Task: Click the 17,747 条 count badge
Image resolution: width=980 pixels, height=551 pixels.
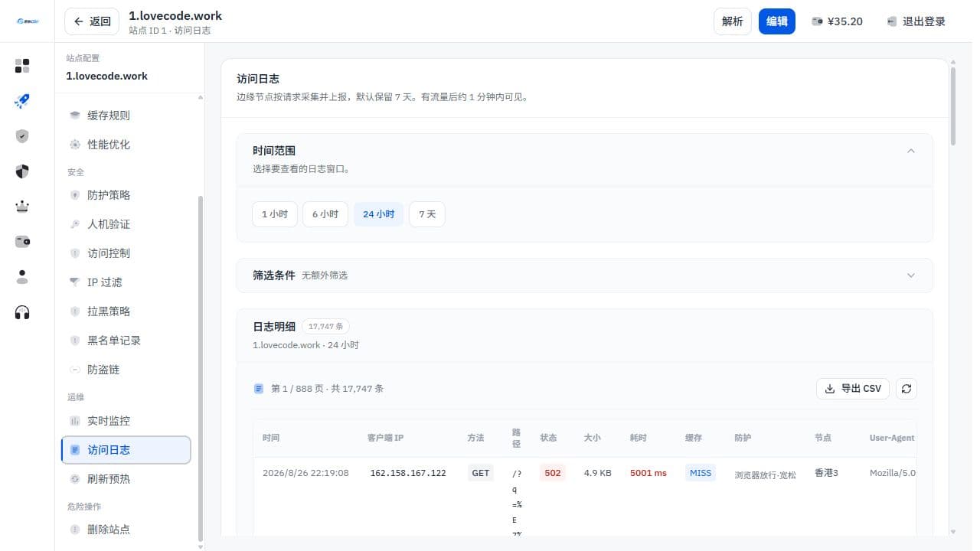Action: (x=325, y=326)
